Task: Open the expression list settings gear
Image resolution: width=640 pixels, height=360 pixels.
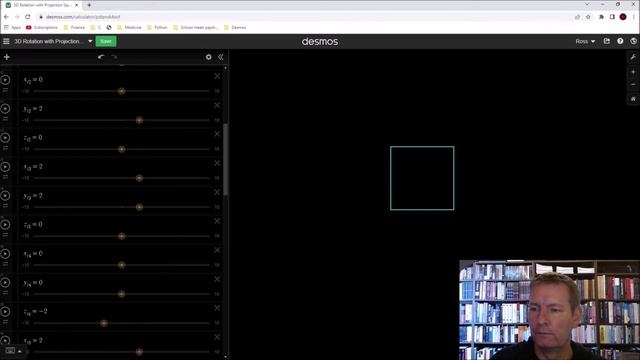Action: pos(209,57)
